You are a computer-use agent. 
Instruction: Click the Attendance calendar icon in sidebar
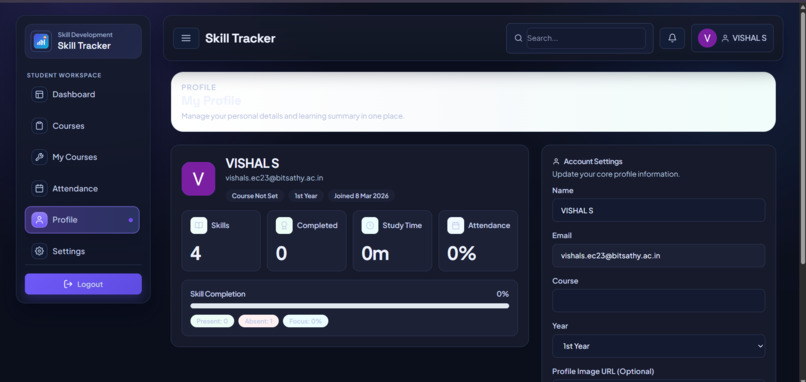[39, 189]
